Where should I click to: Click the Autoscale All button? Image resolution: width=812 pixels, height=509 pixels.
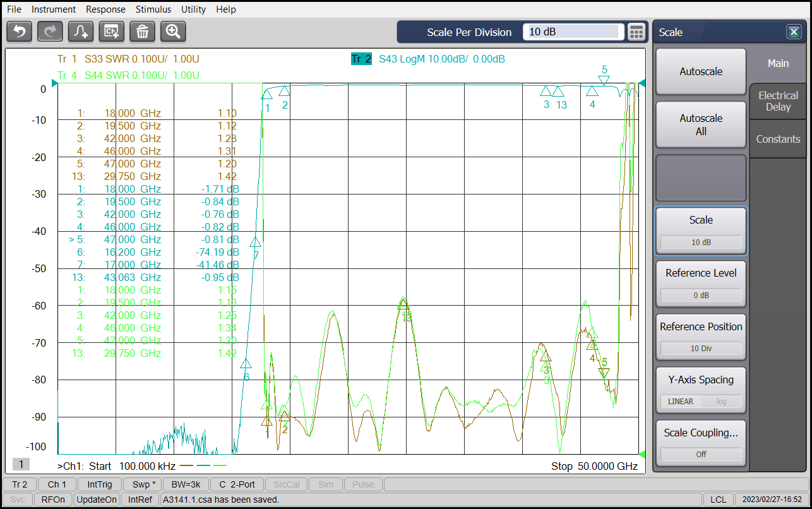point(701,124)
